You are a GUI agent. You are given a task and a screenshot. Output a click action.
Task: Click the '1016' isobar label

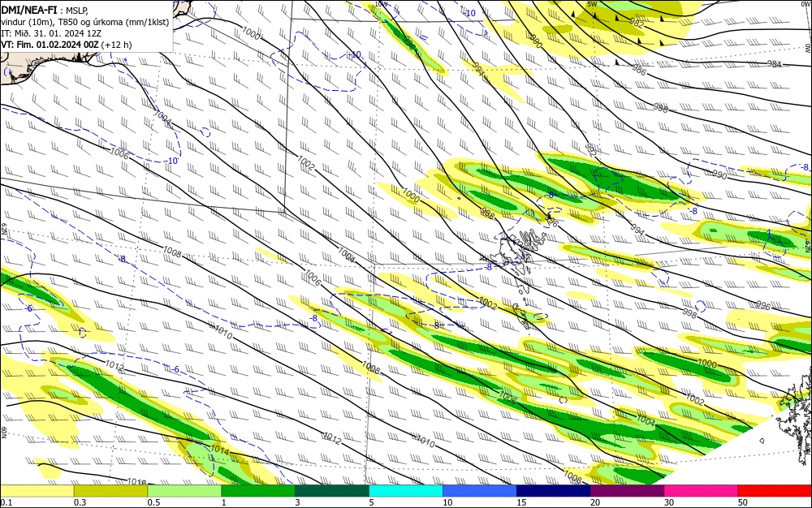pos(136,481)
